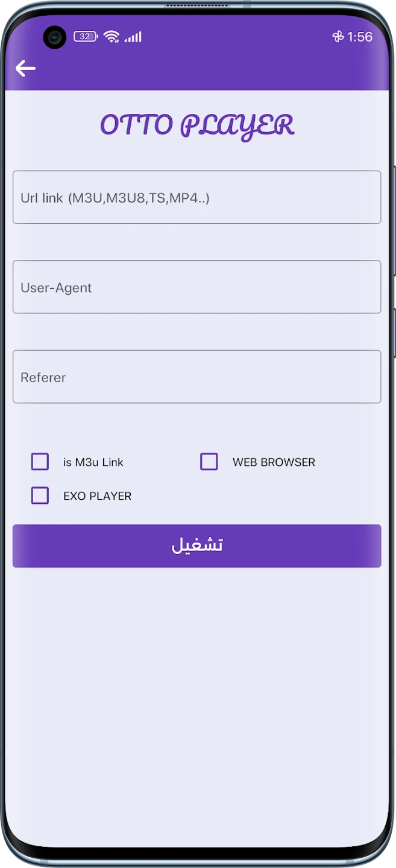Tick the is M3u Link checkbox

(x=40, y=462)
